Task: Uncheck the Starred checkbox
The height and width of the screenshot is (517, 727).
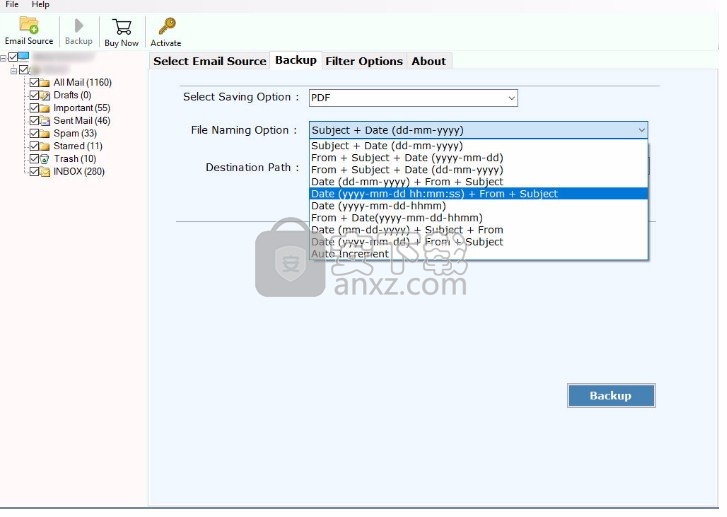Action: tap(34, 146)
